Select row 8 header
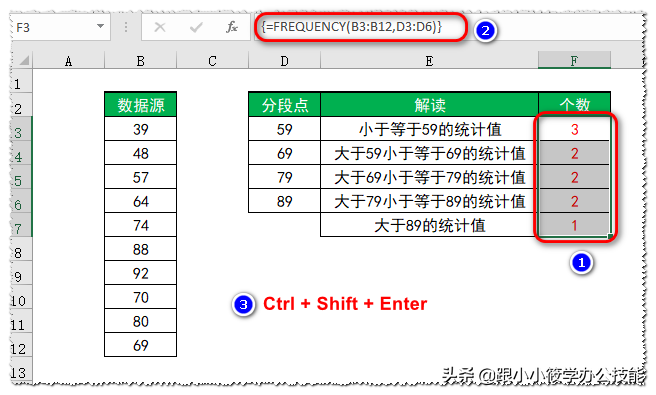This screenshot has height=395, width=656. pyautogui.click(x=21, y=249)
